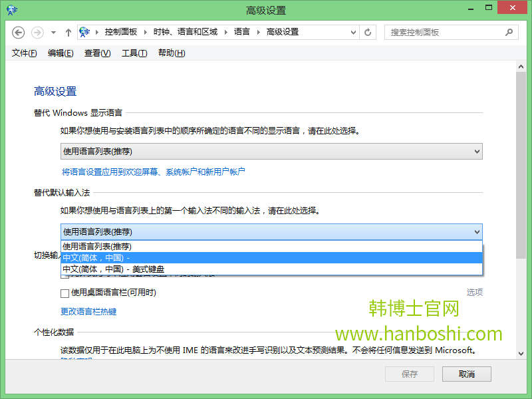Open the 文件 menu
The width and height of the screenshot is (532, 399).
pos(25,53)
